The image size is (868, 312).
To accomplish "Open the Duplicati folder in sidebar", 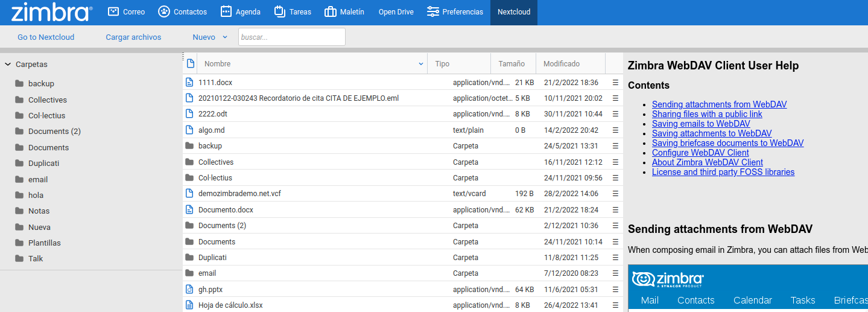I will pyautogui.click(x=43, y=163).
